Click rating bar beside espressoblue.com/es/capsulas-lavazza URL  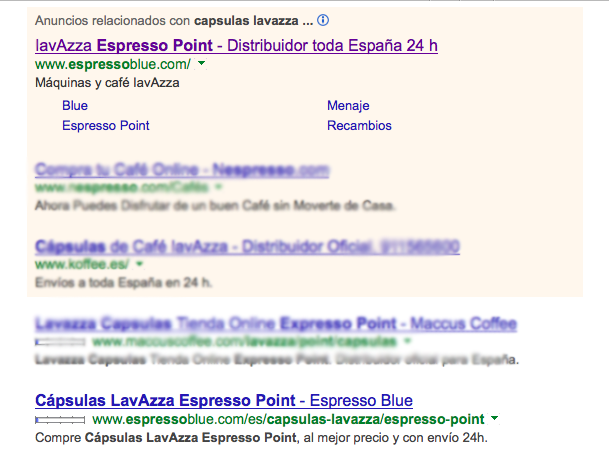[60, 419]
